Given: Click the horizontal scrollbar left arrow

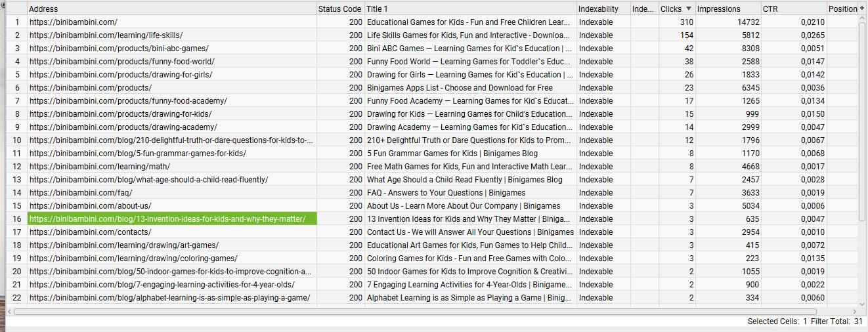Looking at the screenshot, I should tap(10, 312).
